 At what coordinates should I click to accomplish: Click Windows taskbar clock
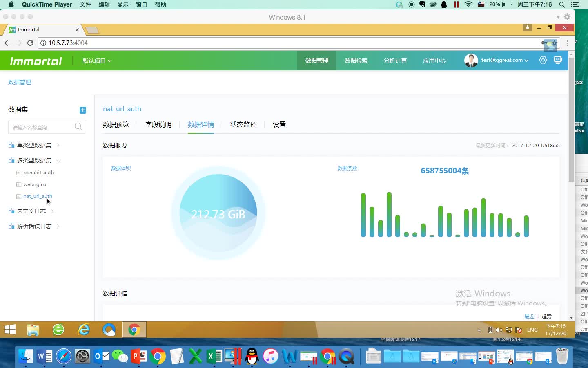pos(556,330)
